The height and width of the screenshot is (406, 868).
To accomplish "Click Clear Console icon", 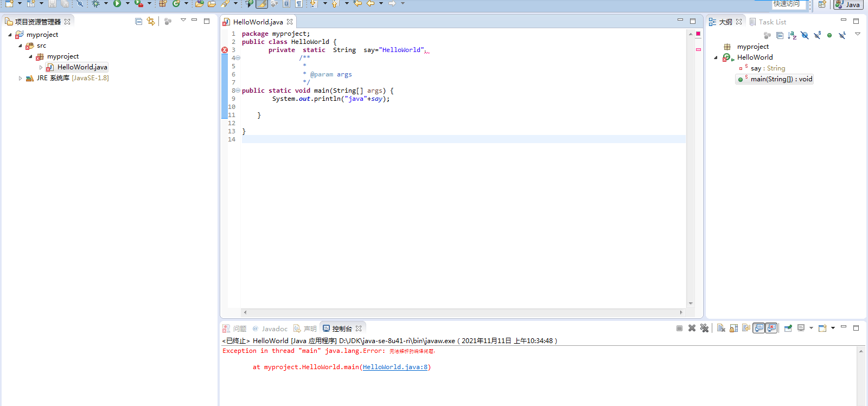I will 721,328.
